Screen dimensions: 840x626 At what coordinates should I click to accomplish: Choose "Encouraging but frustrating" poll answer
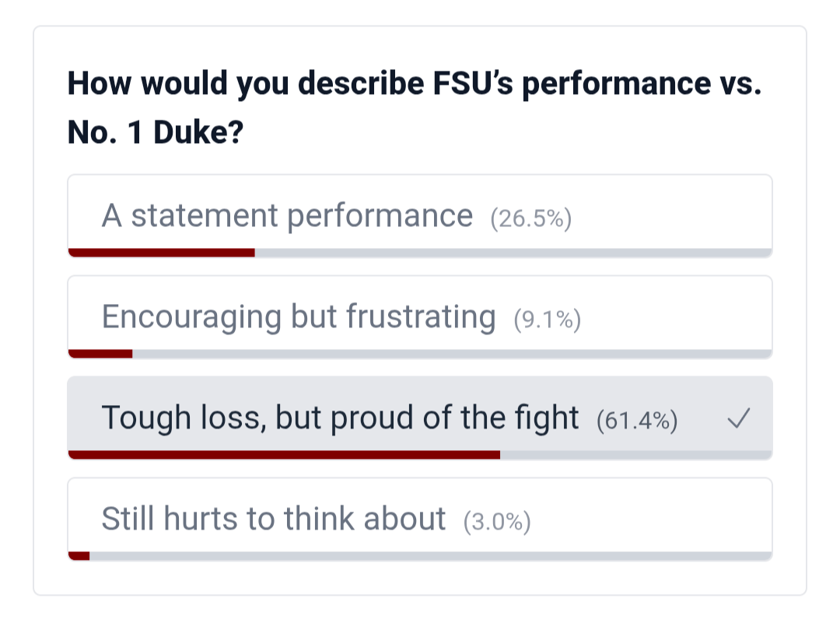(298, 317)
